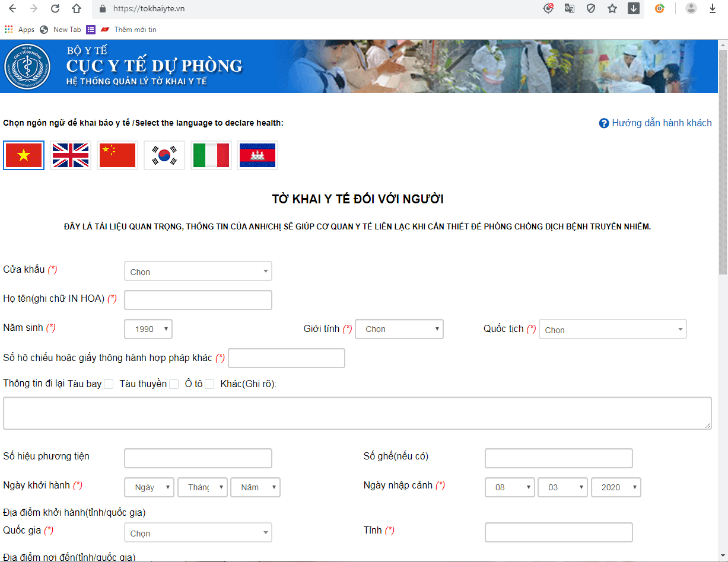Click the Họ tên full name field
Screen dimensions: 728x562
[x=198, y=300]
